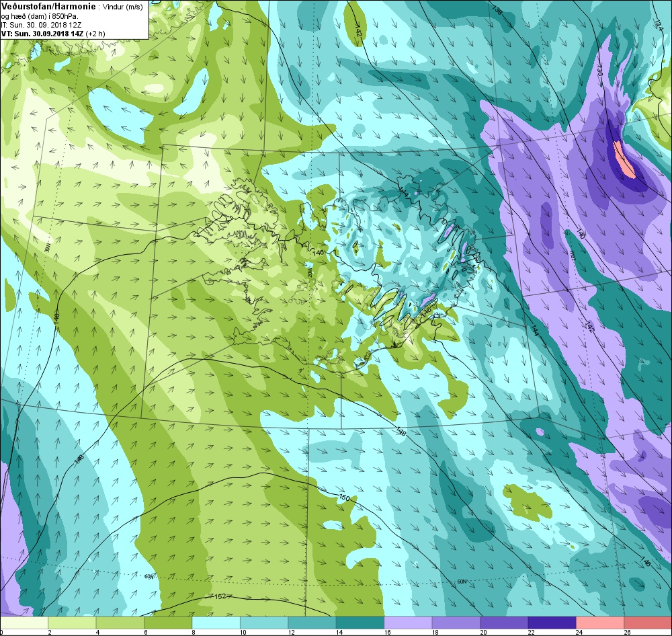Select the "IT: Sun. 30. 09. 2018 12Z" line
This screenshot has width=672, height=636.
(41, 25)
